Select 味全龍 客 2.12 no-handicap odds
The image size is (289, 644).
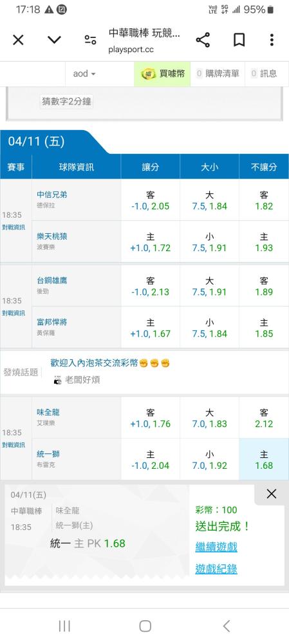coord(264,418)
